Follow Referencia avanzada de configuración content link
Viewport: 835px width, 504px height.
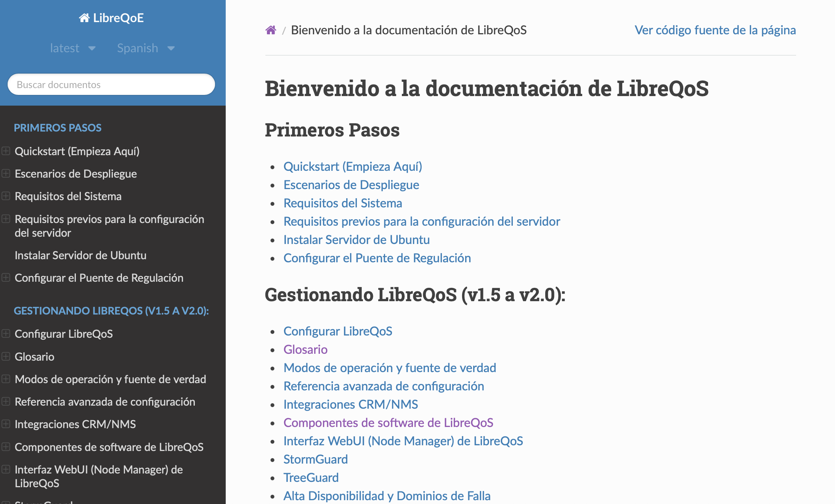pyautogui.click(x=384, y=386)
